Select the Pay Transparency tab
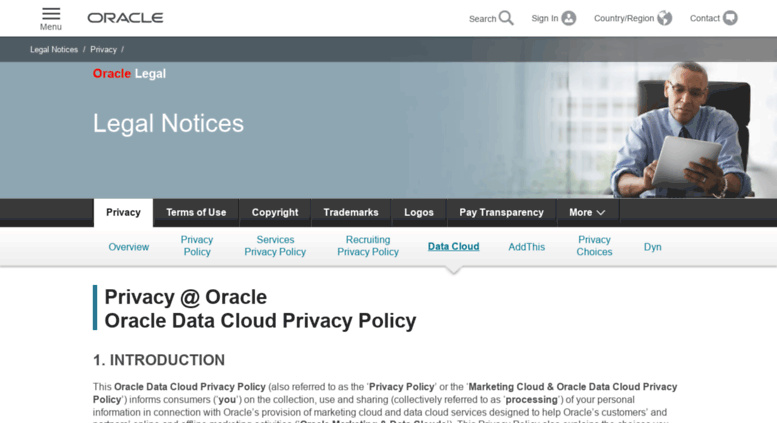This screenshot has width=777, height=423. 501,212
